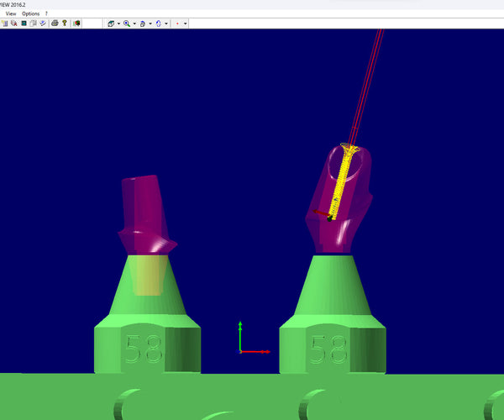This screenshot has width=504, height=420.
Task: Expand the rotate tool dropdown arrow
Action: 166,24
